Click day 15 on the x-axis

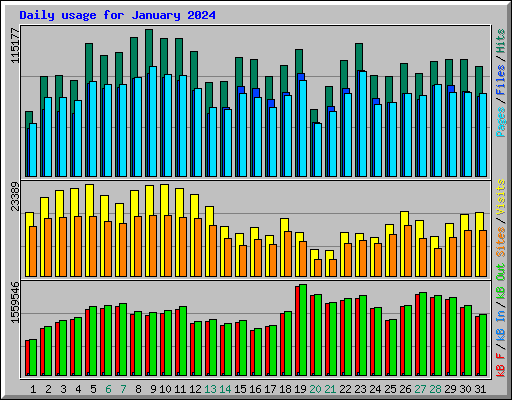coord(240,389)
